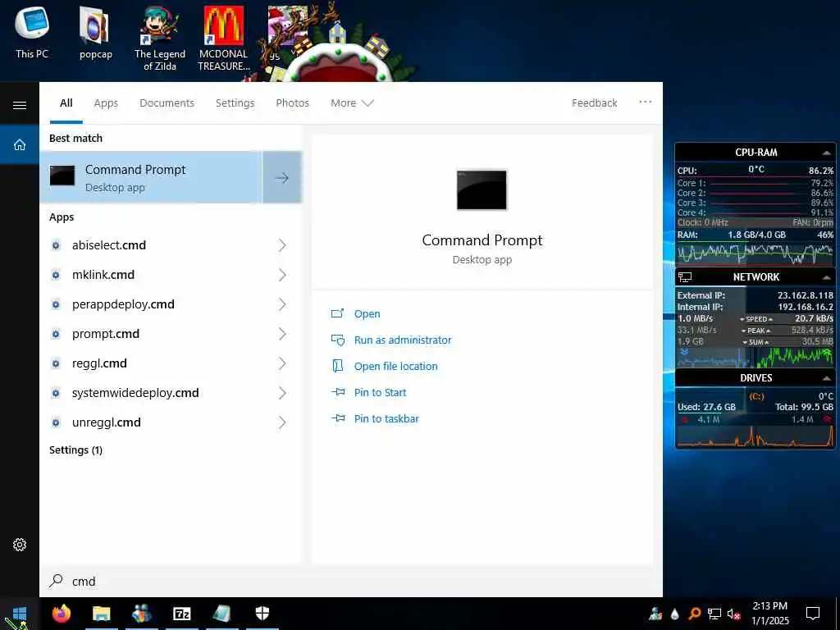This screenshot has height=630, width=840.
Task: Select the All search tab
Action: pyautogui.click(x=66, y=103)
